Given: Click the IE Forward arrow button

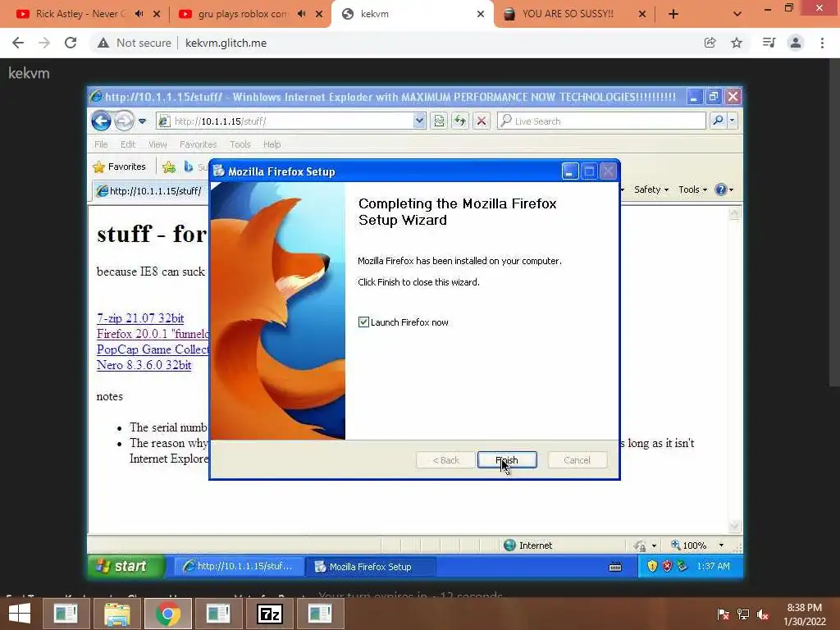Looking at the screenshot, I should point(125,121).
